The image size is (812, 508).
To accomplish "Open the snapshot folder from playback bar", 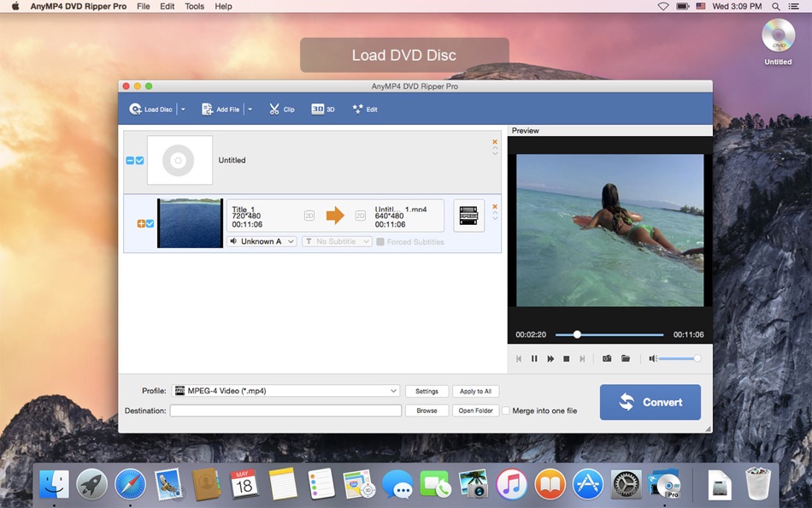I will tap(626, 358).
